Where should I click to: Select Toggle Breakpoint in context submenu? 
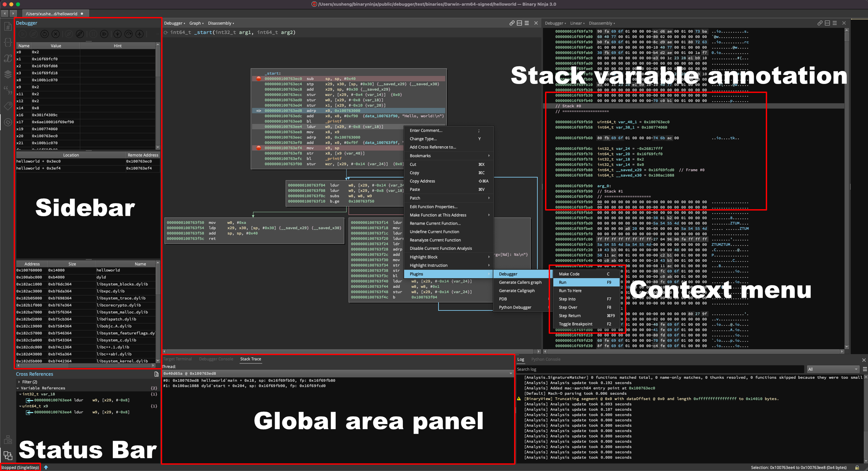pos(586,324)
